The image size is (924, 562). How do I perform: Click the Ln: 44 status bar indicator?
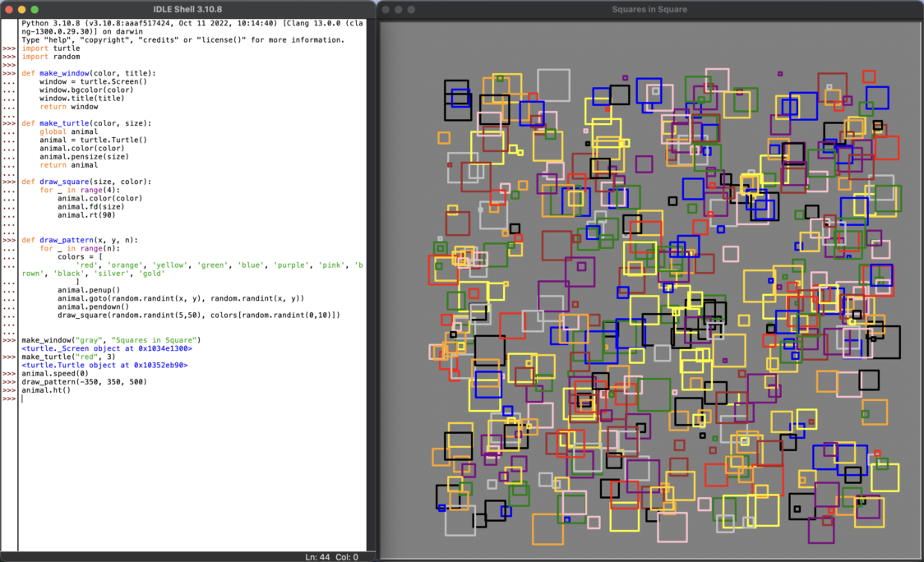[319, 556]
